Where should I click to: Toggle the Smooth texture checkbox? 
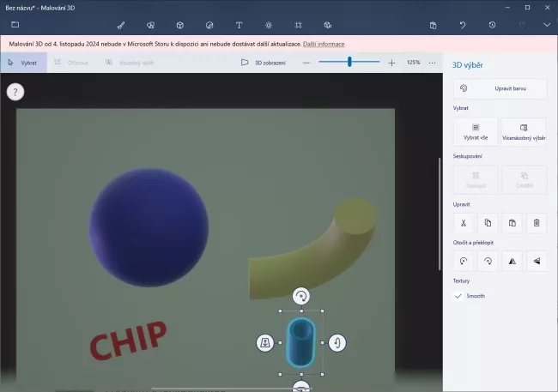coord(458,296)
